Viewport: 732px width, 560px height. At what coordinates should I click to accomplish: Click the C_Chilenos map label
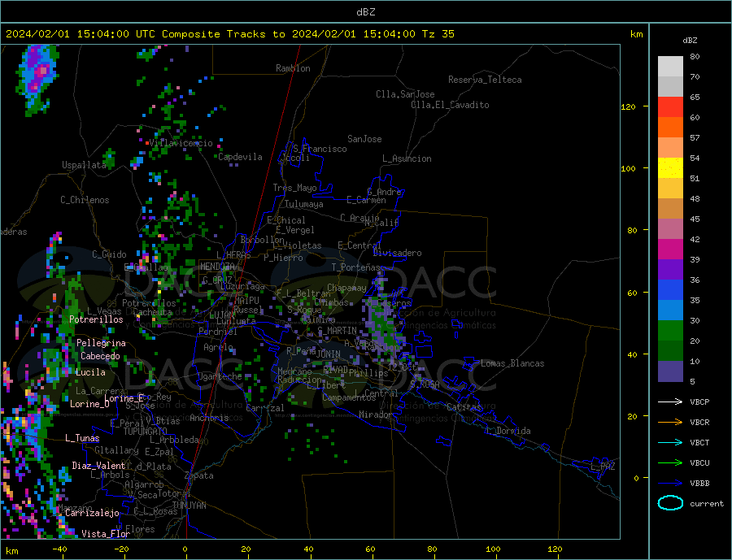point(85,200)
